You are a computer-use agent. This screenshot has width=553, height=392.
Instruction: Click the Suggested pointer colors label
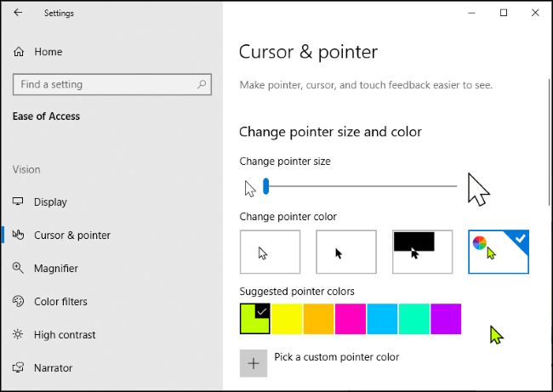(297, 292)
